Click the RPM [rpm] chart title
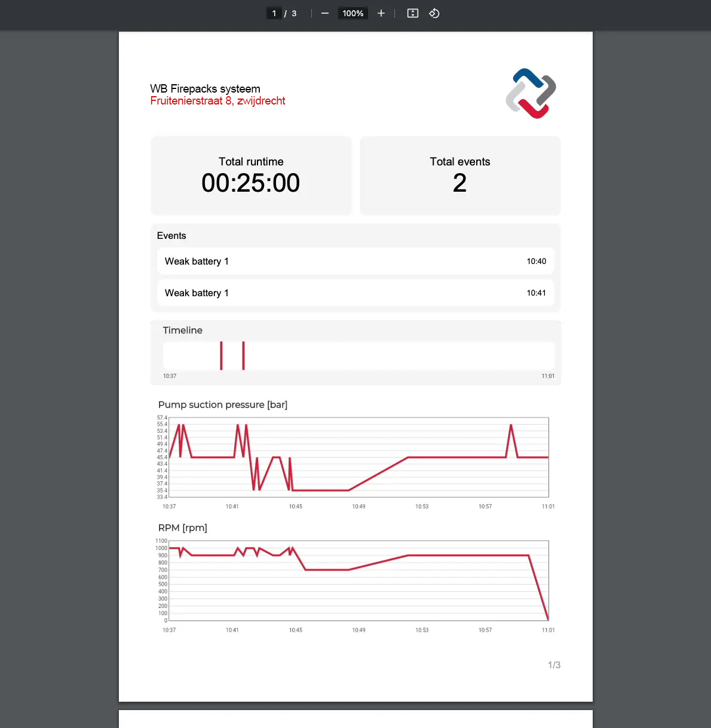 click(x=183, y=528)
